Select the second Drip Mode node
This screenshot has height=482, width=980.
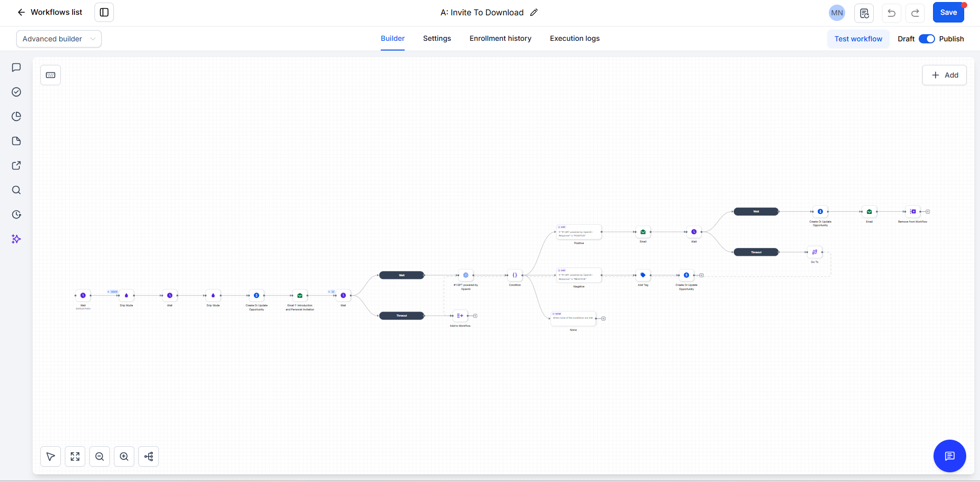coord(213,296)
